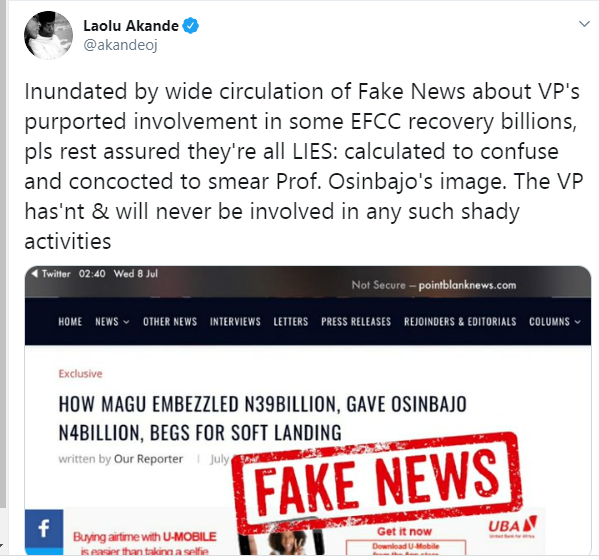
Task: Click the pointblanknews.com address bar
Action: (434, 285)
